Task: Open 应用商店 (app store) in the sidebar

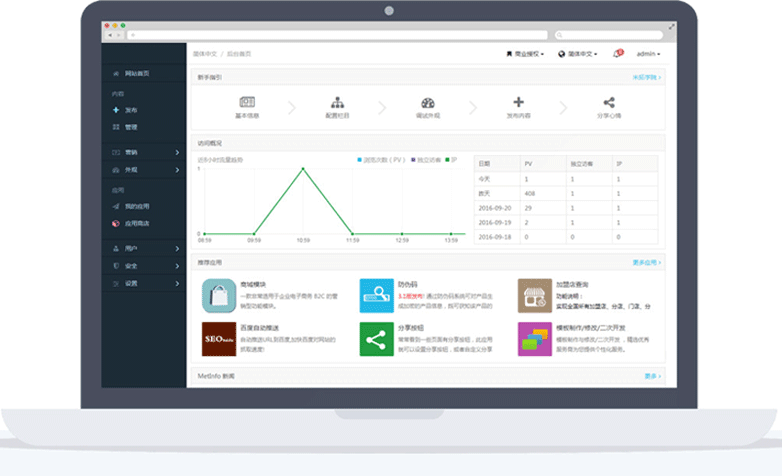Action: click(x=131, y=224)
